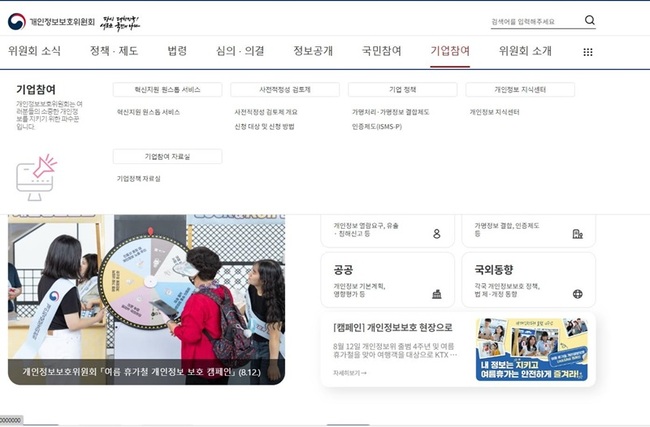Click the person icon in 개인정보 열람요구 card
The image size is (650, 427).
pyautogui.click(x=436, y=234)
